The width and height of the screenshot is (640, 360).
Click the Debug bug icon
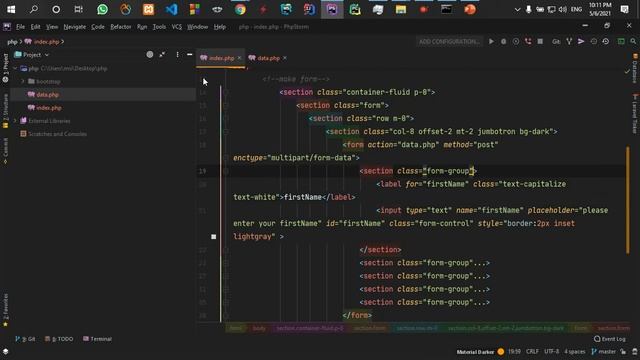click(x=504, y=42)
